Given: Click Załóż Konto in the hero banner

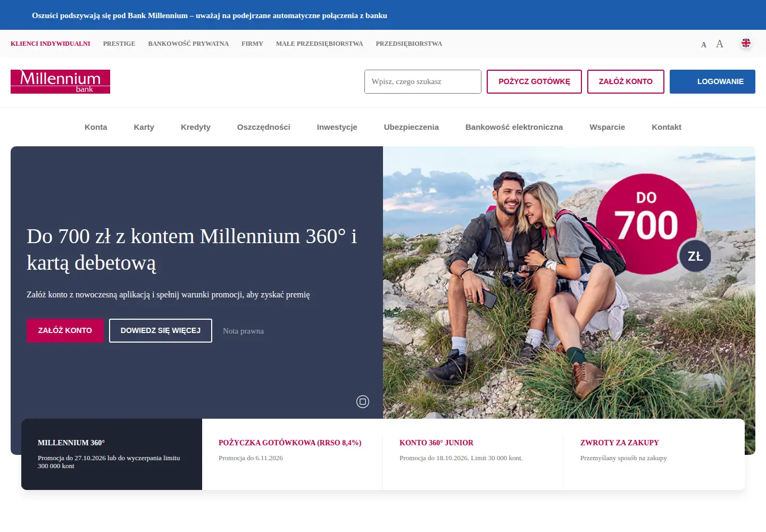Looking at the screenshot, I should pyautogui.click(x=65, y=330).
